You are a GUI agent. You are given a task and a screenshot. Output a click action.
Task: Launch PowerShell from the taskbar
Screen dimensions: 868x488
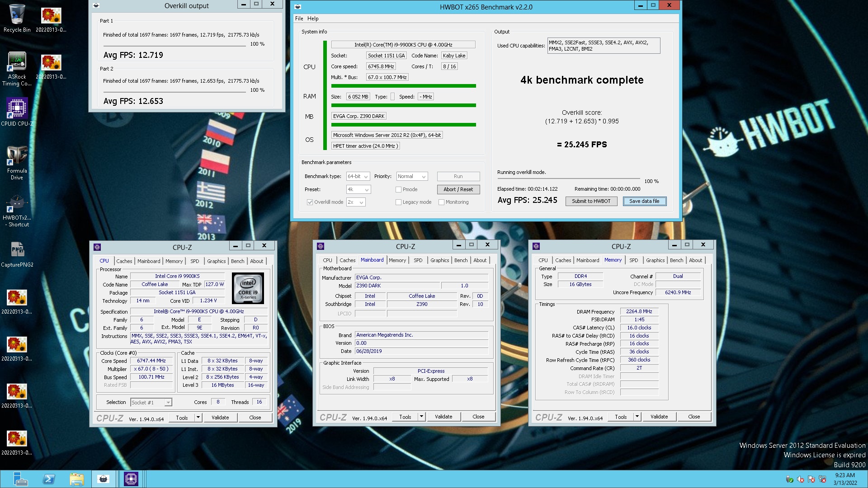click(x=49, y=479)
